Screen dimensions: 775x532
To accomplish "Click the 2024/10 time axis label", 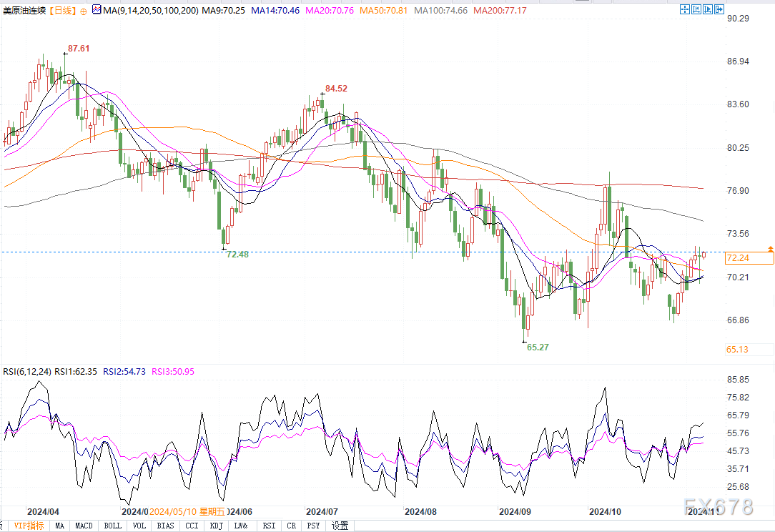I will (x=605, y=512).
